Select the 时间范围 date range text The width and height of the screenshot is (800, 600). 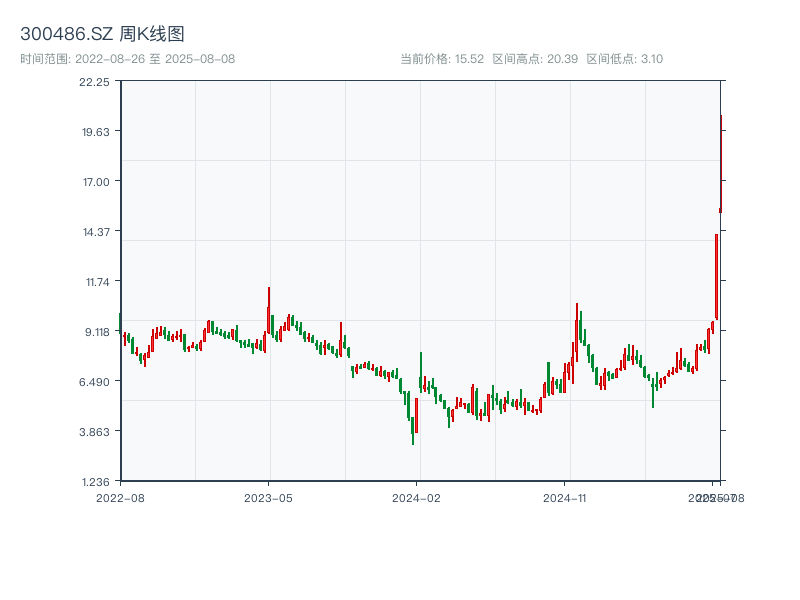(x=127, y=59)
